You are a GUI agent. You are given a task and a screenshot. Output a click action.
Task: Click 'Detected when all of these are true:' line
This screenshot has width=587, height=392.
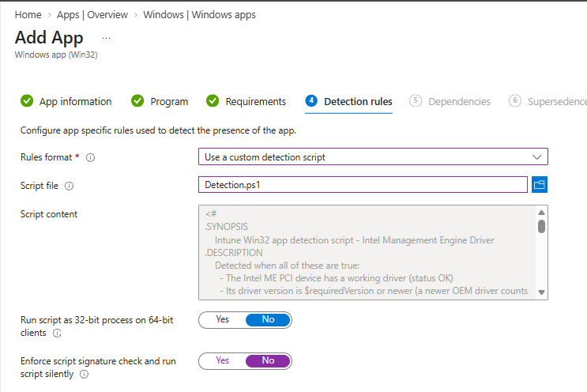[x=287, y=266]
